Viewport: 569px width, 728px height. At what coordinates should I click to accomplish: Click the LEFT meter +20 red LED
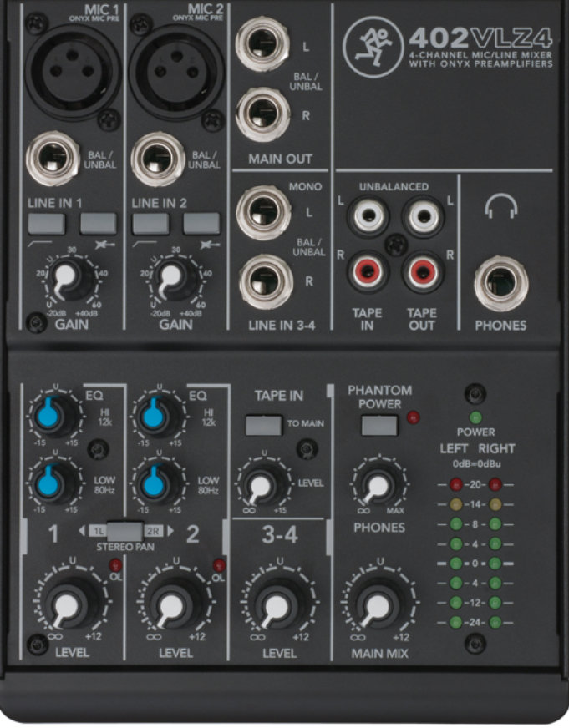point(456,485)
